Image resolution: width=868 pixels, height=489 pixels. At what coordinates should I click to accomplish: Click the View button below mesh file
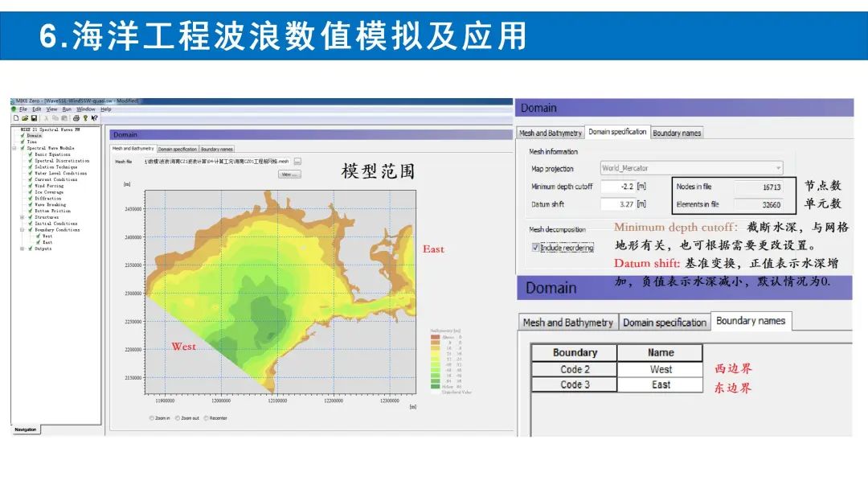(289, 174)
